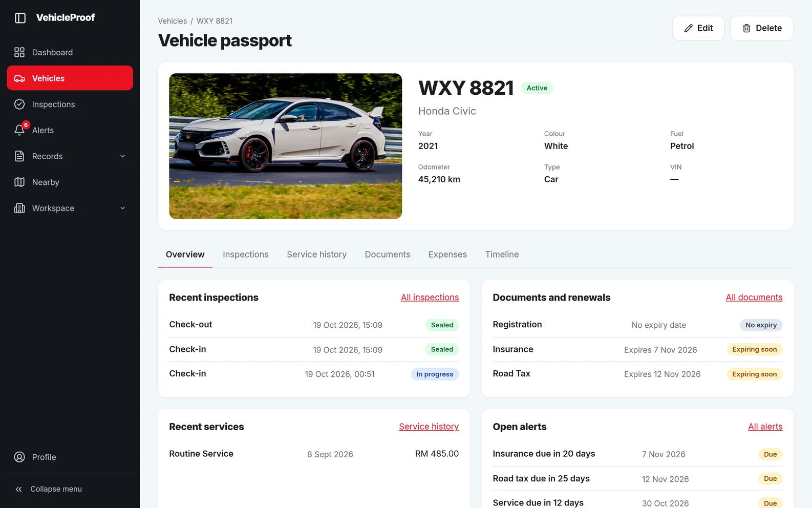Screen dimensions: 812x508
Task: Click the Active status badge
Action: click(x=537, y=88)
